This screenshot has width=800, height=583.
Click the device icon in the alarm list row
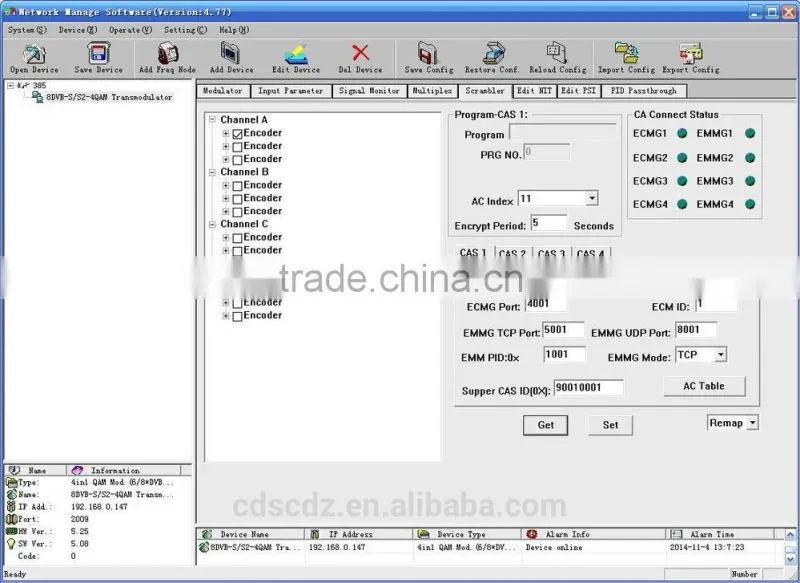click(x=204, y=547)
